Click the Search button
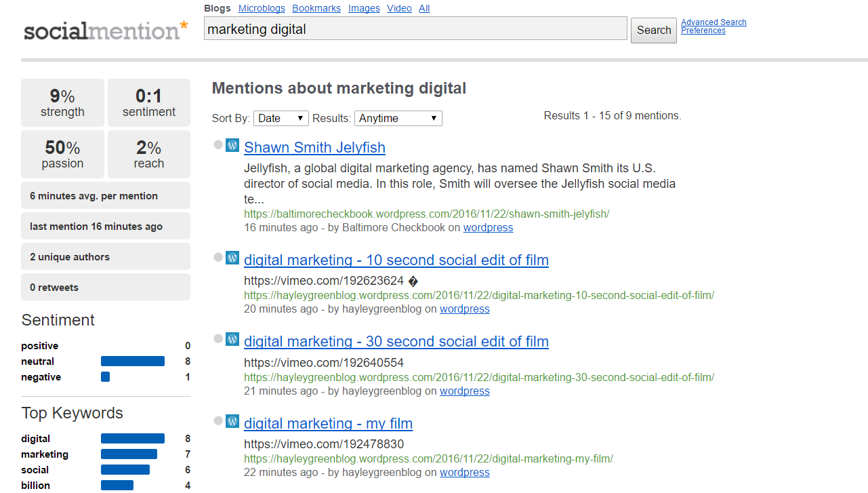The image size is (868, 493). (654, 30)
